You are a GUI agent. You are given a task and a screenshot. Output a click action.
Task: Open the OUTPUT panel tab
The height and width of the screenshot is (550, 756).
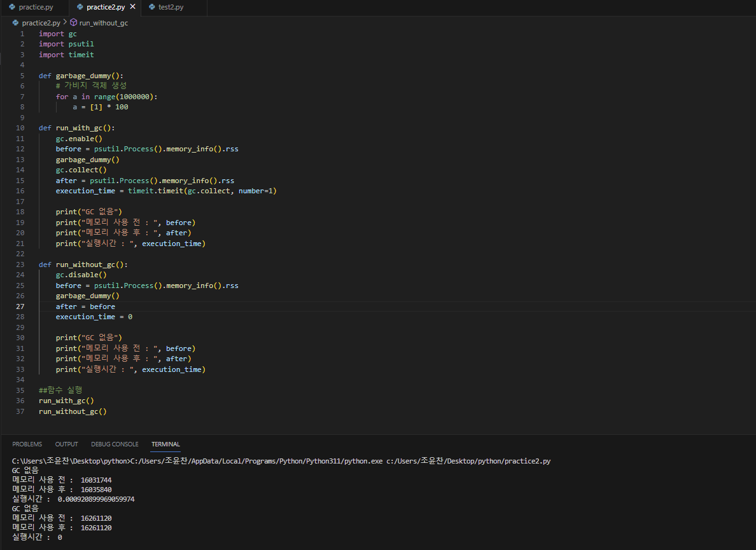pos(67,444)
